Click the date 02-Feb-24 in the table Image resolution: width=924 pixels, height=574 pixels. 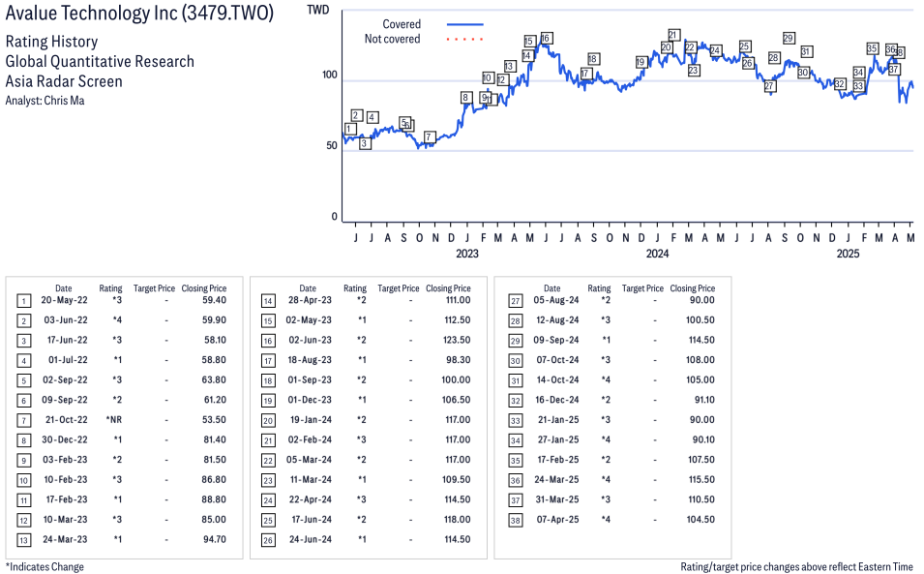pyautogui.click(x=310, y=439)
